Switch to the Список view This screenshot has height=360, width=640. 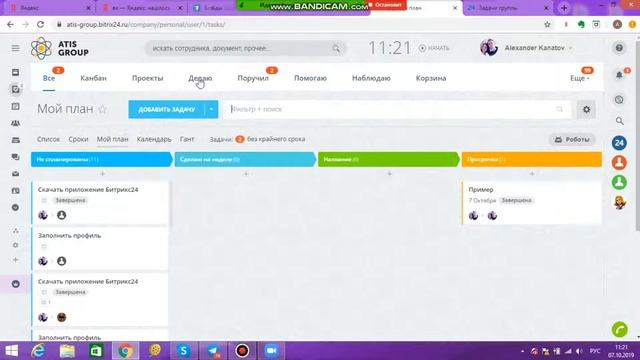(48, 139)
